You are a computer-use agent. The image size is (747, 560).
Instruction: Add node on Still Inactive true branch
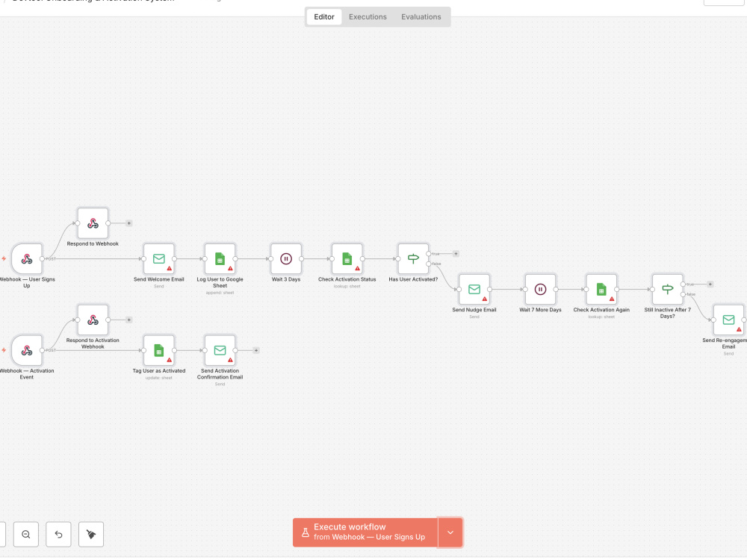click(x=710, y=284)
